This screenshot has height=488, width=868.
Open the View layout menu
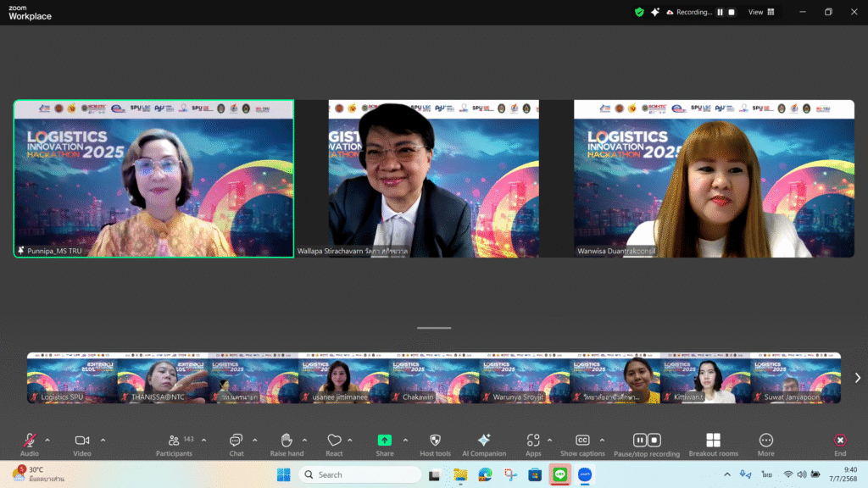(x=761, y=12)
